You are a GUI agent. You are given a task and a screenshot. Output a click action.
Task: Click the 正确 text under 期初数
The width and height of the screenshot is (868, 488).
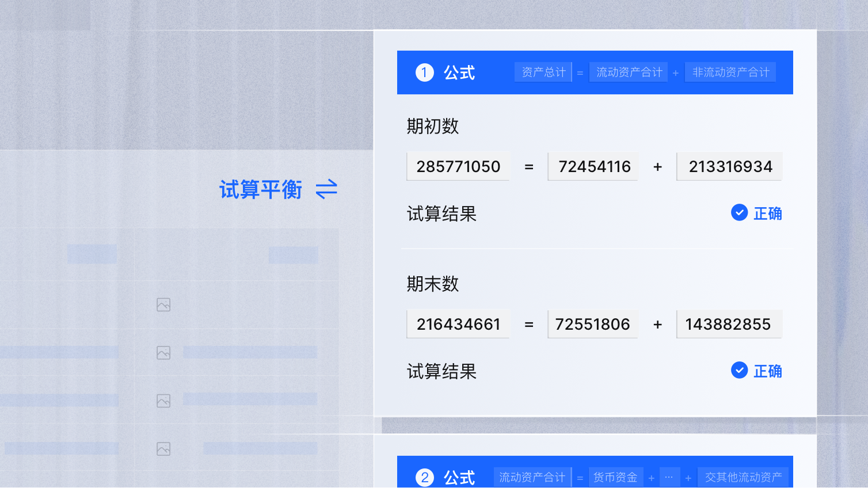coord(768,213)
